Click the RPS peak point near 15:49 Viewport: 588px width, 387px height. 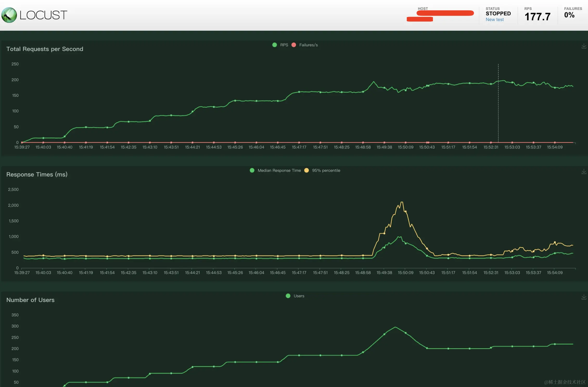point(374,82)
